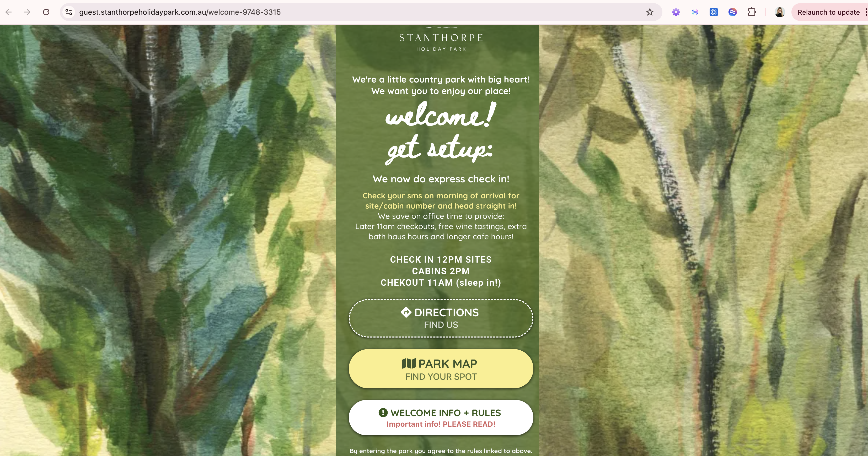Open the Chrome profile avatar
Screen dimensions: 868x456
pyautogui.click(x=780, y=12)
